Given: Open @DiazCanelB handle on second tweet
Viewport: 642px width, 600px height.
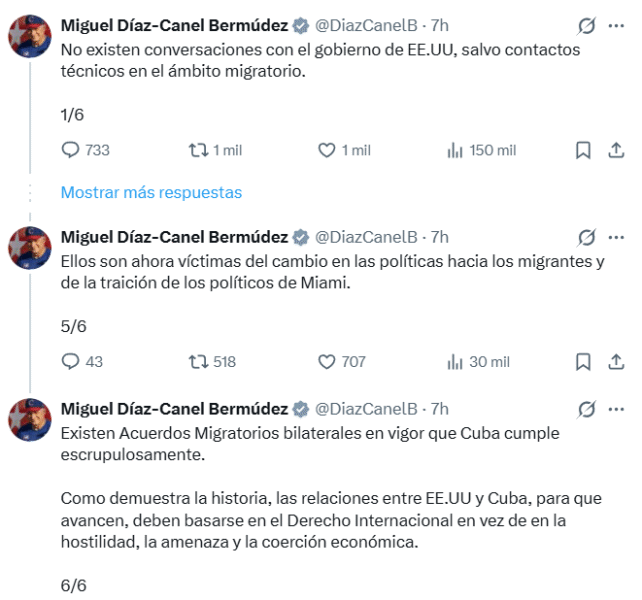Looking at the screenshot, I should (x=366, y=237).
